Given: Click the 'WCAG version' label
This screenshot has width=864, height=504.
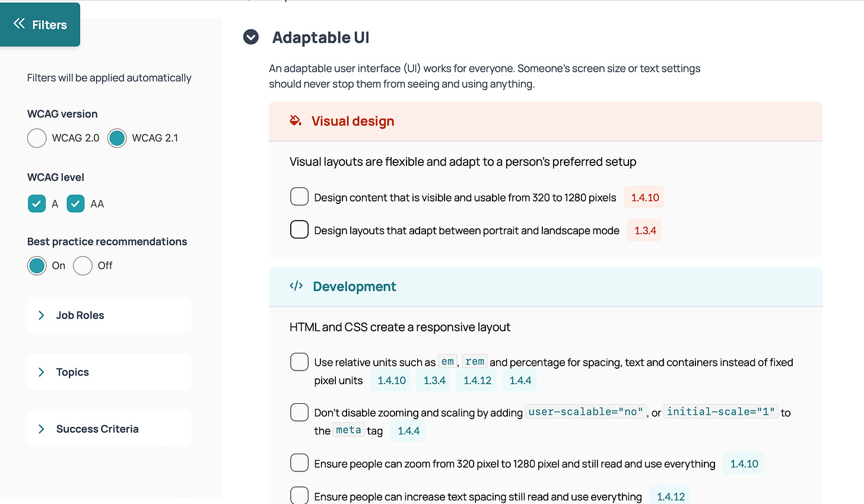Looking at the screenshot, I should point(62,114).
